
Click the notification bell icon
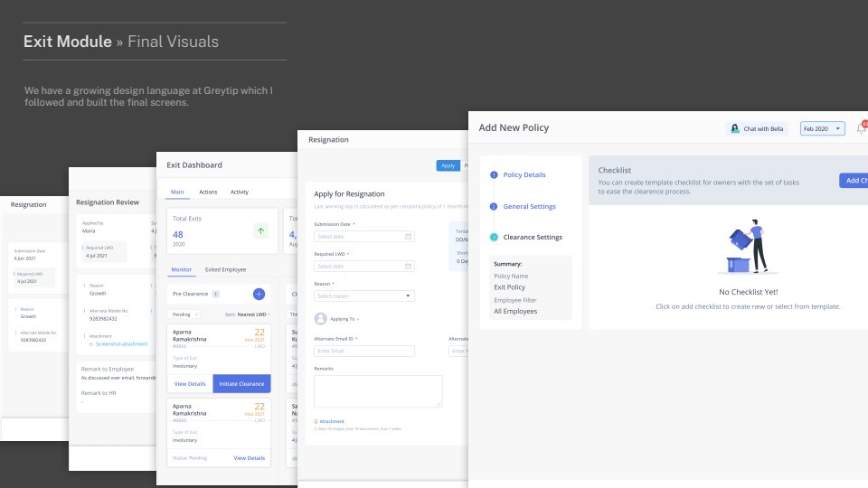pyautogui.click(x=861, y=128)
